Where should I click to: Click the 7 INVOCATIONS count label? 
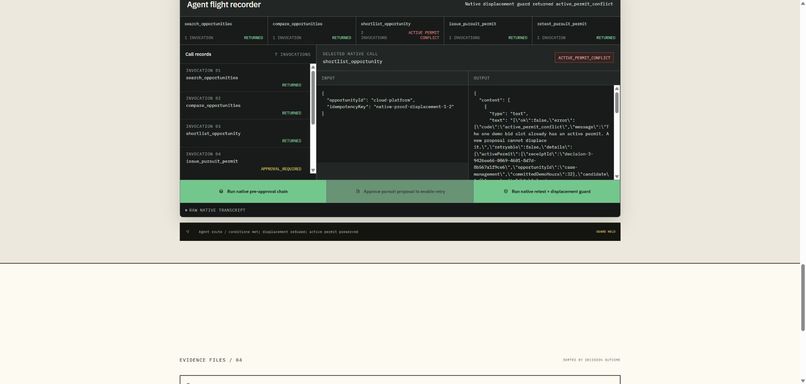(292, 54)
